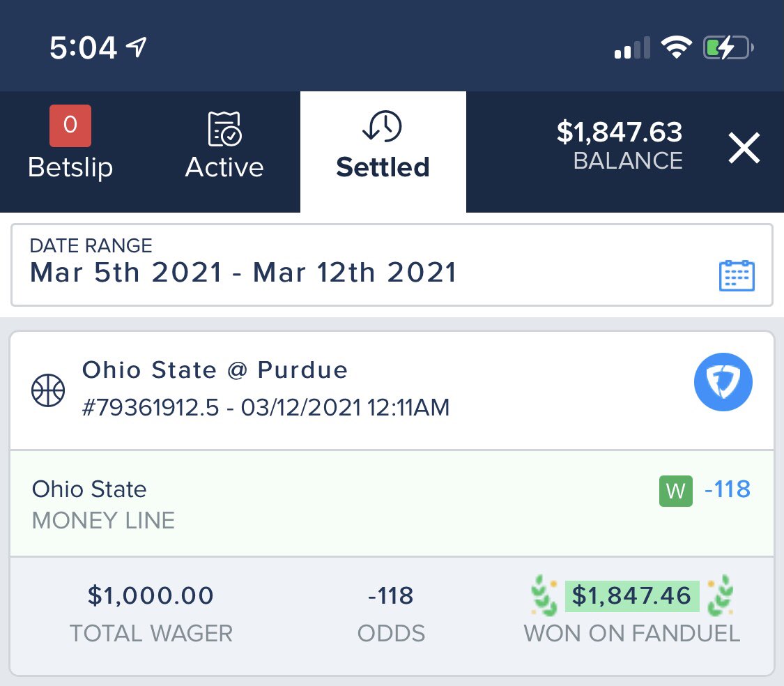The width and height of the screenshot is (784, 686).
Task: Select the blue -118 odds link
Action: (x=727, y=489)
